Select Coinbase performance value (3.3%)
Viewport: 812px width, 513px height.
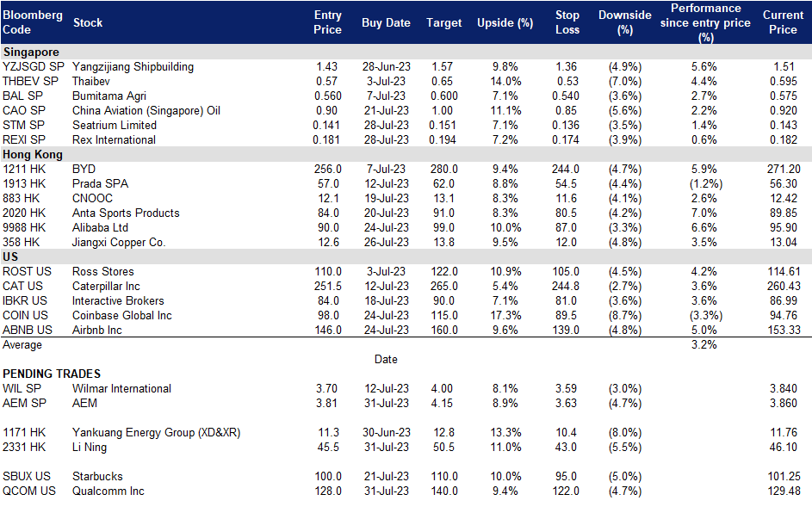point(706,315)
